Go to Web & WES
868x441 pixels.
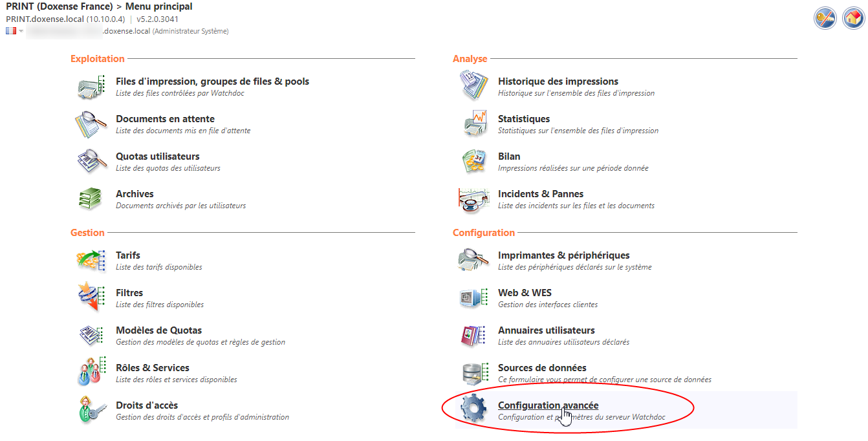coord(525,293)
